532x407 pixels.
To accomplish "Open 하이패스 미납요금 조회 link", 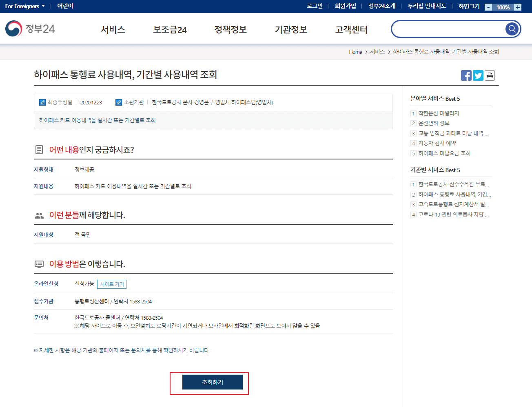I will [444, 153].
